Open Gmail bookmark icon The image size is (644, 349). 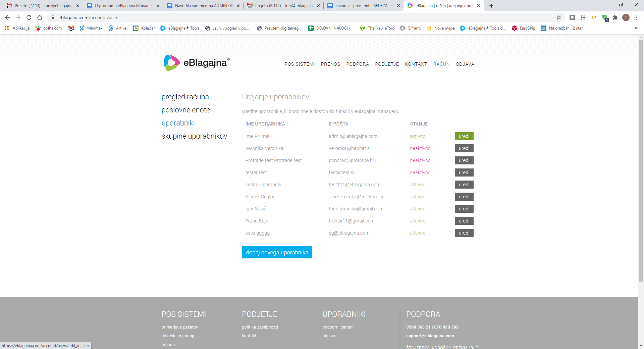[x=71, y=28]
